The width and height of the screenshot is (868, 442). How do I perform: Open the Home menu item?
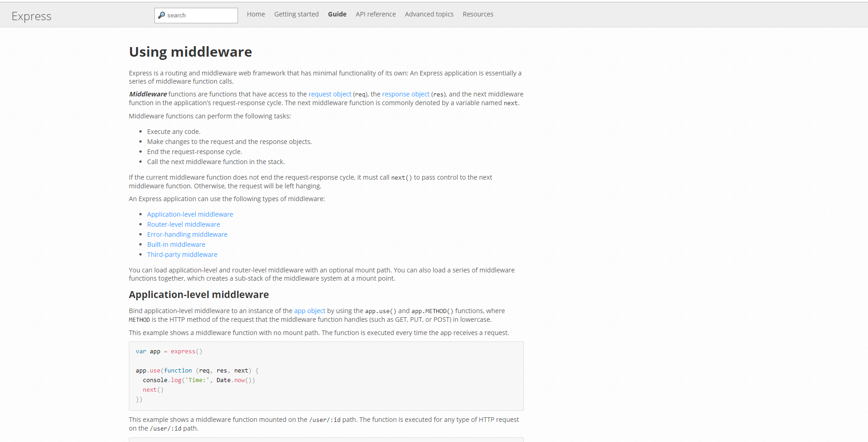256,14
